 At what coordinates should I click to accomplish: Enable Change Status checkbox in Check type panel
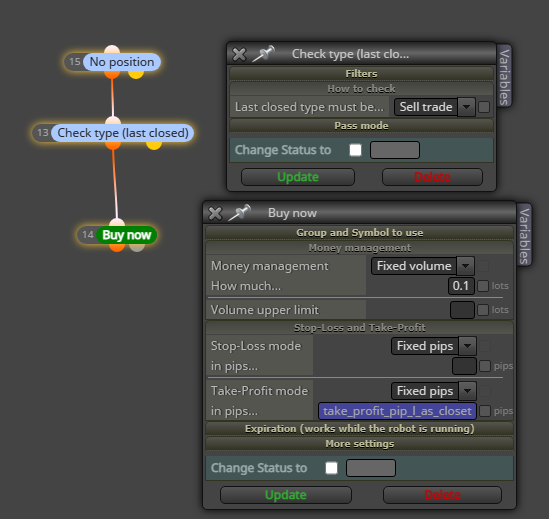(355, 150)
